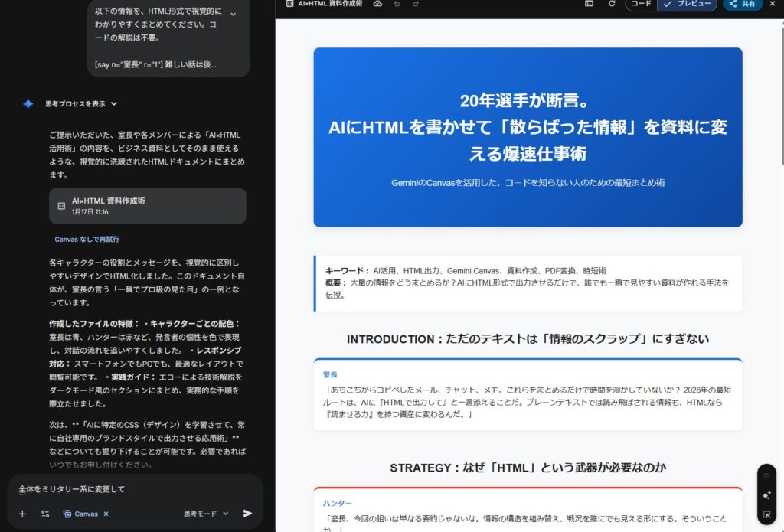Viewport: 784px width, 532px height.
Task: Click the 共有 share button
Action: pyautogui.click(x=742, y=4)
